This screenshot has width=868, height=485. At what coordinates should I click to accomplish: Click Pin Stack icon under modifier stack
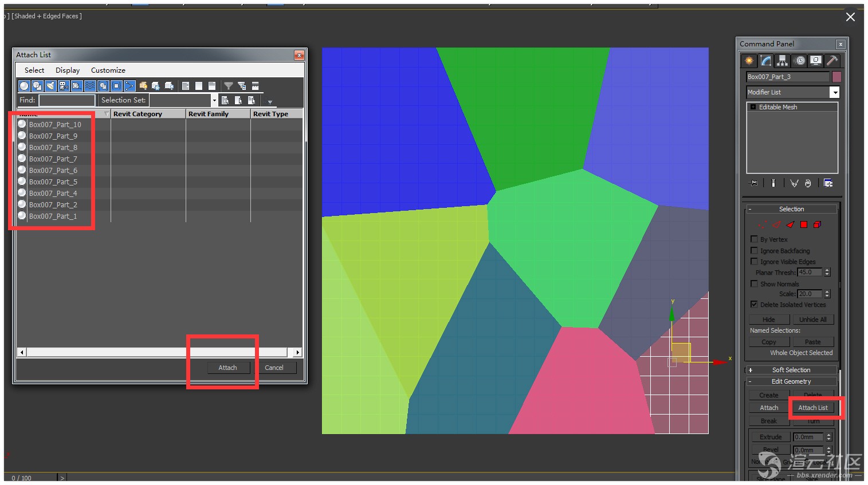pyautogui.click(x=753, y=183)
